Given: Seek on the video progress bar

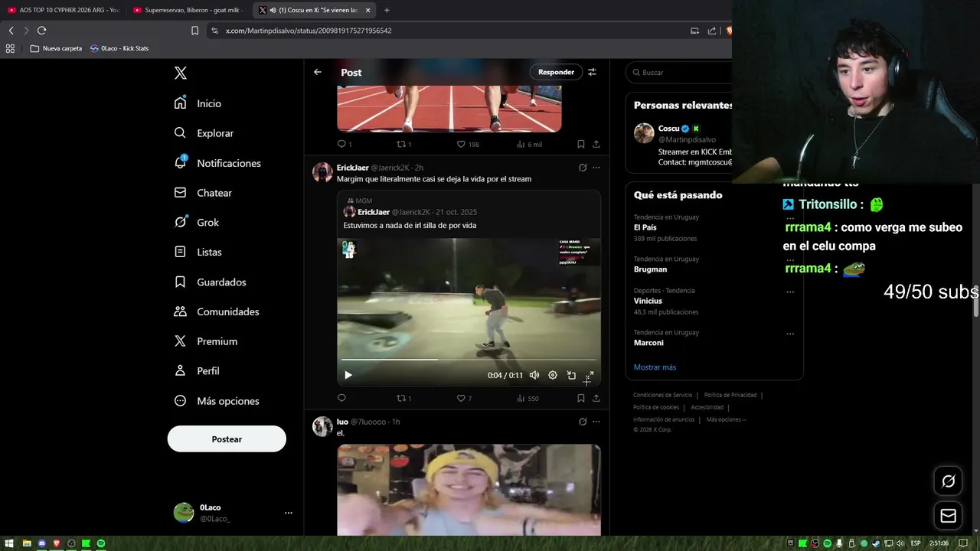Looking at the screenshot, I should (469, 360).
